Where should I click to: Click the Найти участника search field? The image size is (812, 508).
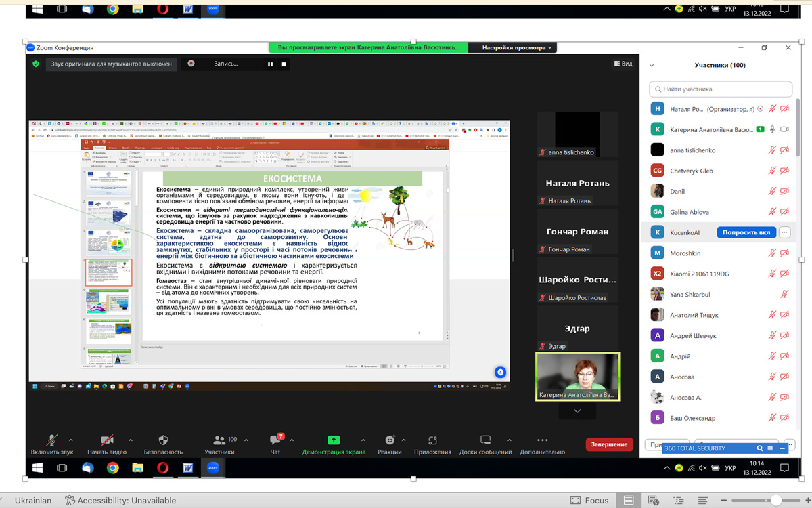[721, 89]
